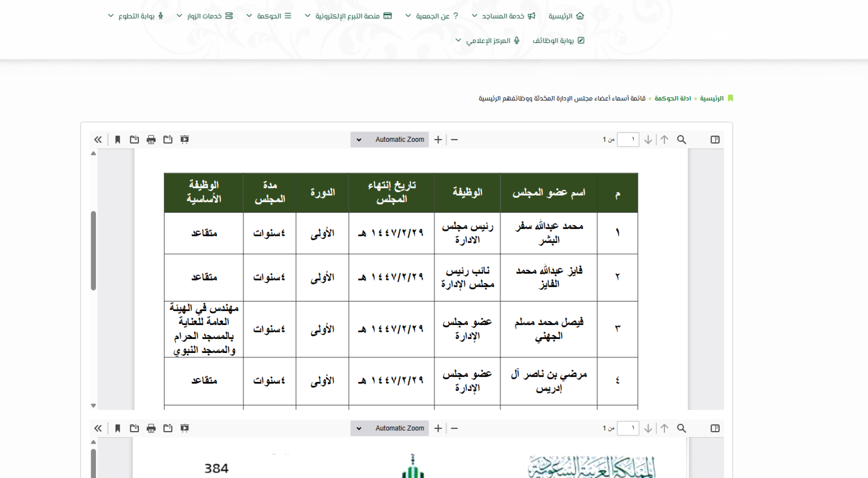Viewport: 868px width, 478px height.
Task: Click الرئيسية breadcrumb link
Action: click(x=712, y=98)
